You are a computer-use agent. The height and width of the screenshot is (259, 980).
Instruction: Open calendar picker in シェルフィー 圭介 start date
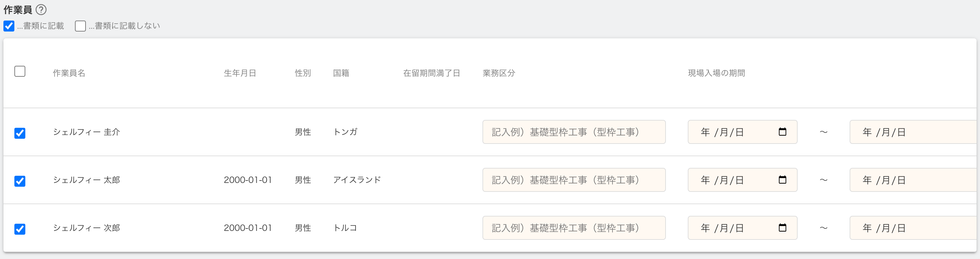[x=782, y=132]
